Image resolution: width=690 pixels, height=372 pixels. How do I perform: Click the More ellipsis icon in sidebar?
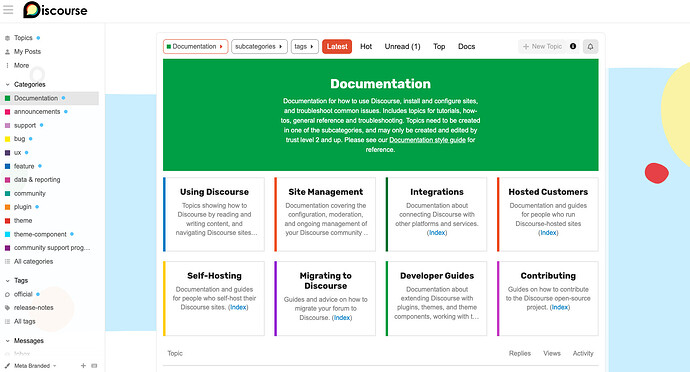(7, 66)
